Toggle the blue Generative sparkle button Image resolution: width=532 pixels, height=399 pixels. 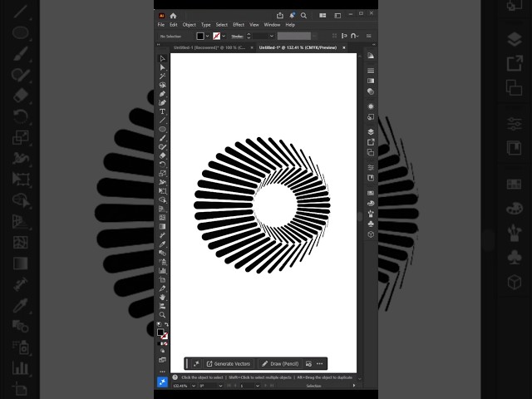(x=163, y=382)
